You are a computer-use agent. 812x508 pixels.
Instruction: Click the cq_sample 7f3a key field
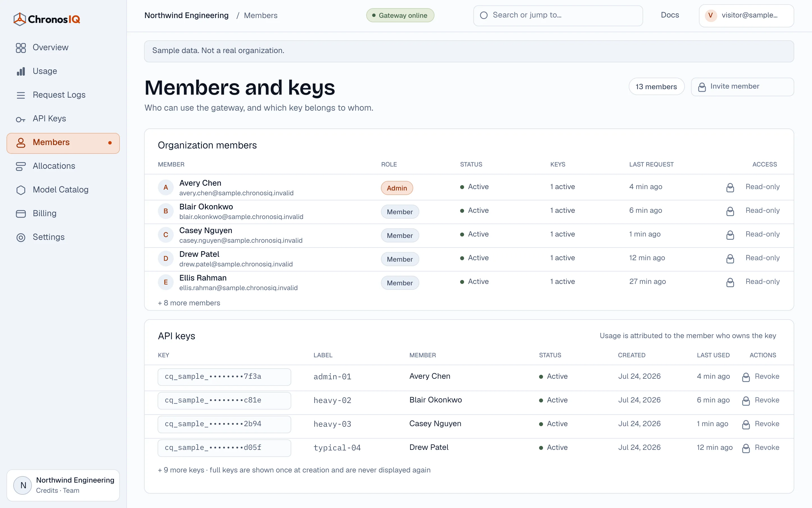(224, 377)
